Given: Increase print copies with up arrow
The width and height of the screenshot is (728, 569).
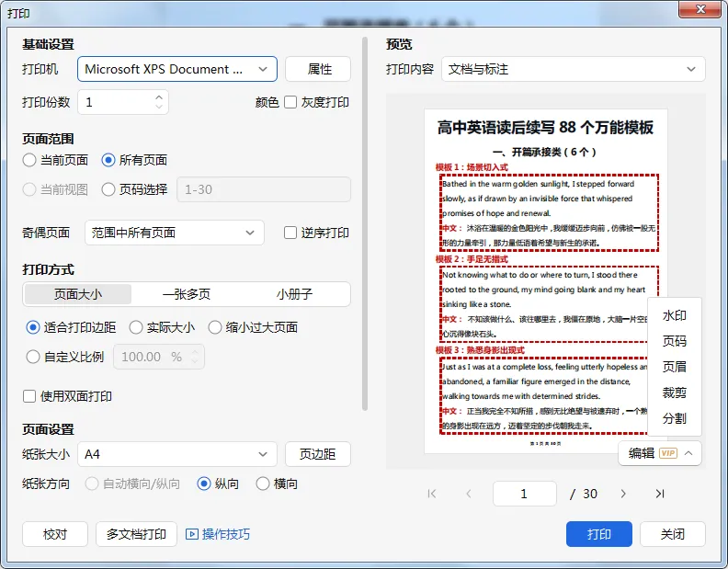Looking at the screenshot, I should tap(159, 97).
